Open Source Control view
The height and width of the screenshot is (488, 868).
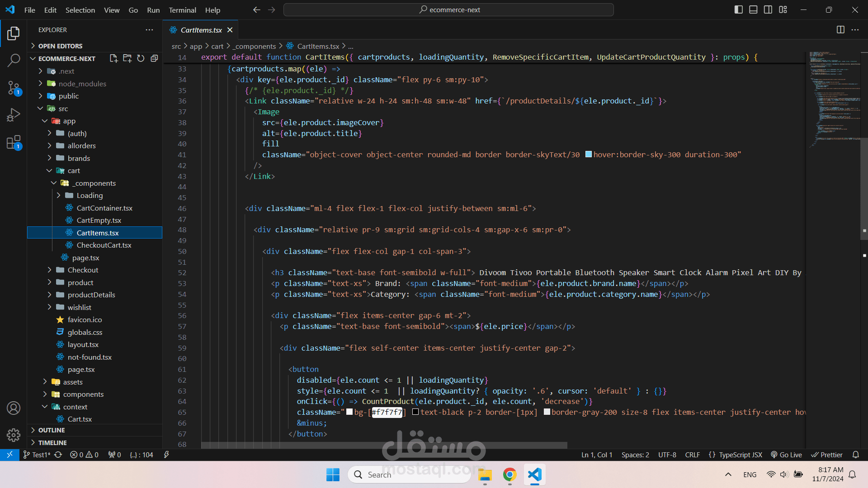14,88
